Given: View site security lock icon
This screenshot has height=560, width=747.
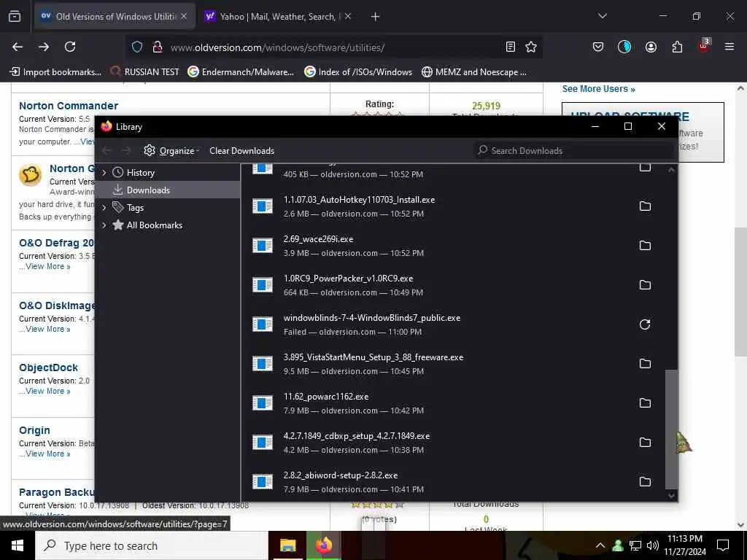Looking at the screenshot, I should coord(157,47).
